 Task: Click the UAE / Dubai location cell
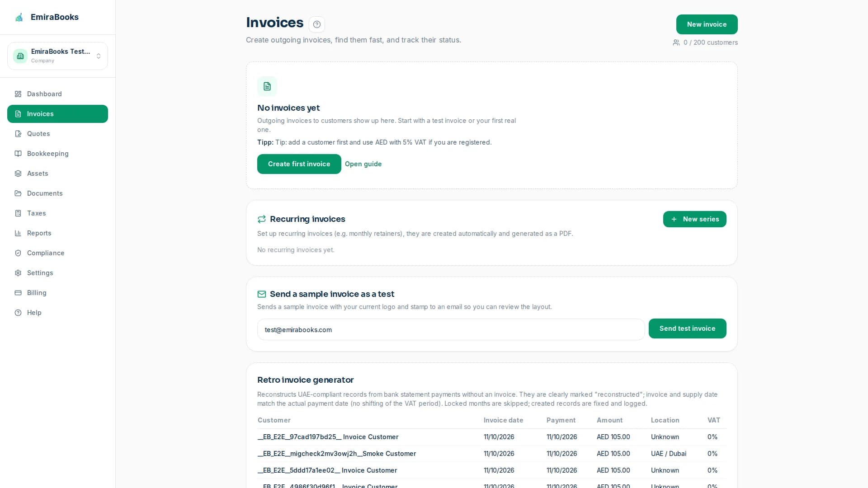click(669, 454)
